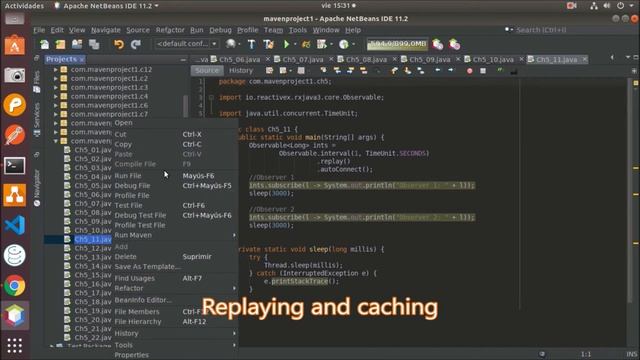Screen dimensions: 640x360
Task: Open the Postman icon in the dock
Action: [x=14, y=135]
